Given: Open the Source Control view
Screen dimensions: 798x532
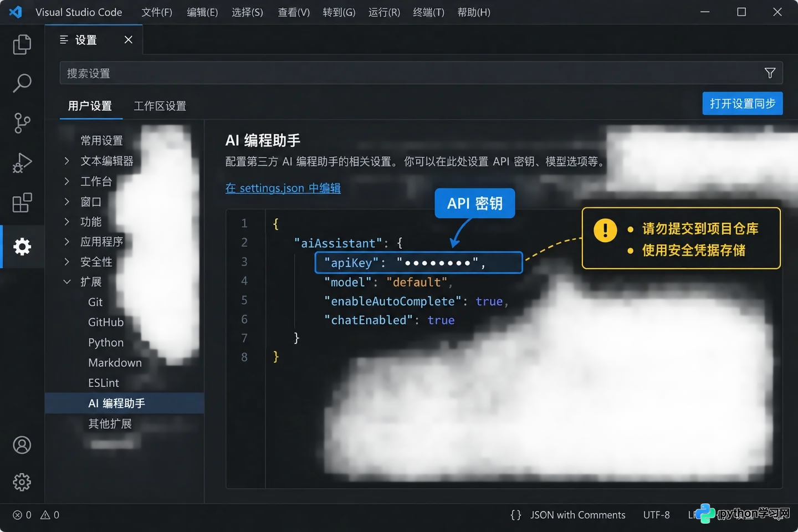Looking at the screenshot, I should point(22,123).
